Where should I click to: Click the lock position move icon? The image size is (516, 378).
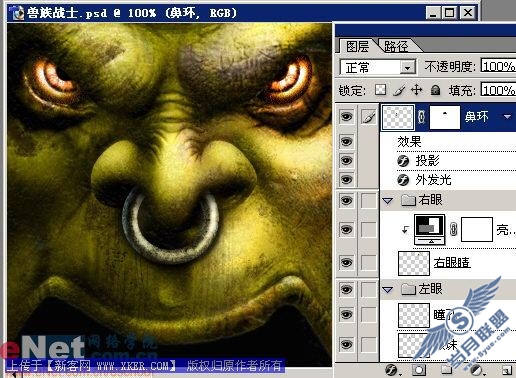pos(417,90)
